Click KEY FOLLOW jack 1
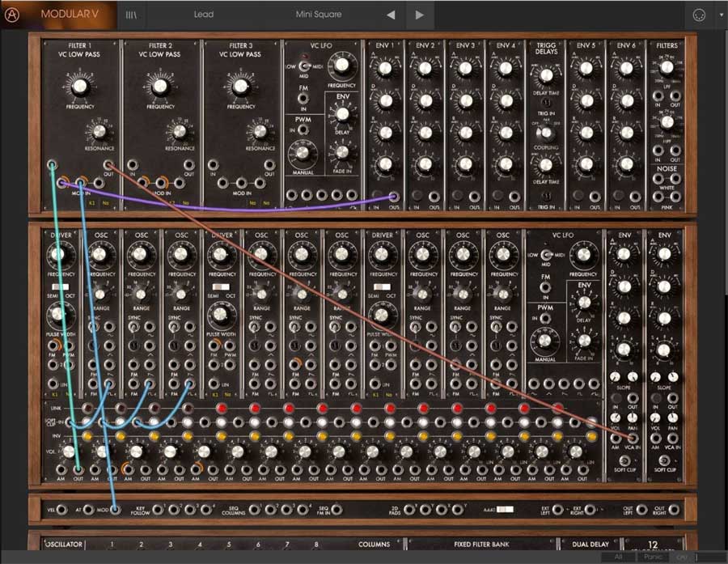The height and width of the screenshot is (564, 728). click(158, 510)
